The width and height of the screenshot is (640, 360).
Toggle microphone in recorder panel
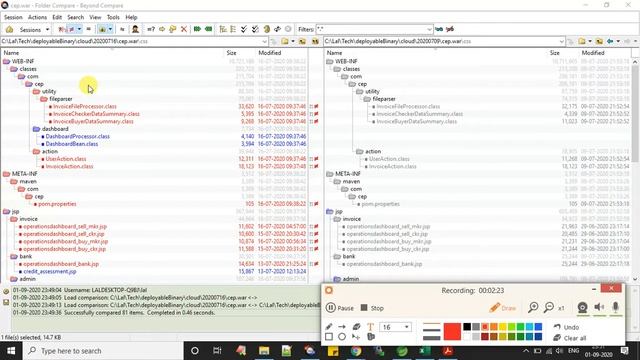tap(616, 307)
